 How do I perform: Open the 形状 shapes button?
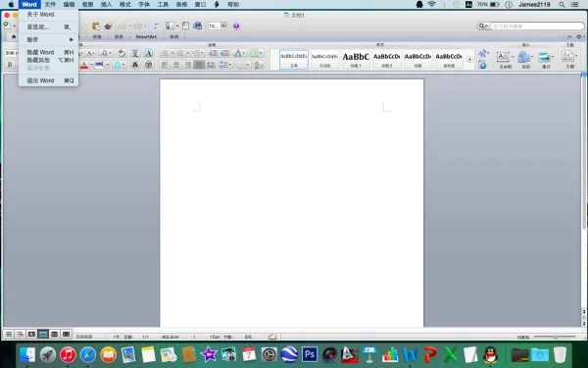click(525, 60)
